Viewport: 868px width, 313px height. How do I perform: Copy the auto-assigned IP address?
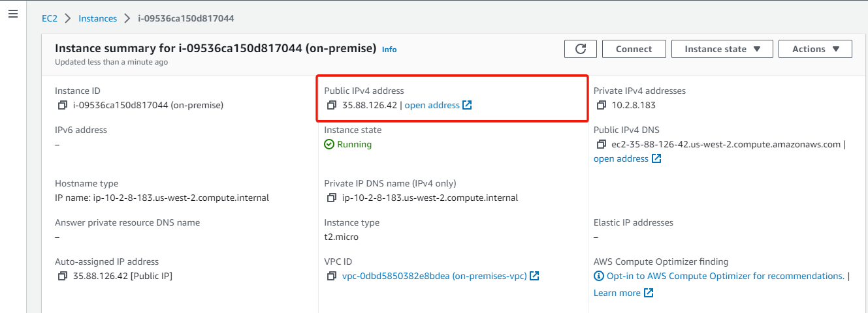click(62, 276)
